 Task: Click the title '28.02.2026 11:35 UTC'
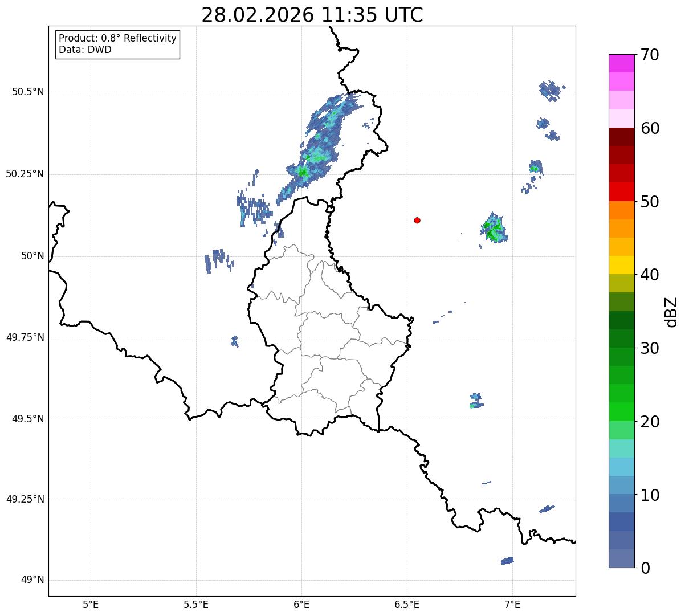point(312,15)
